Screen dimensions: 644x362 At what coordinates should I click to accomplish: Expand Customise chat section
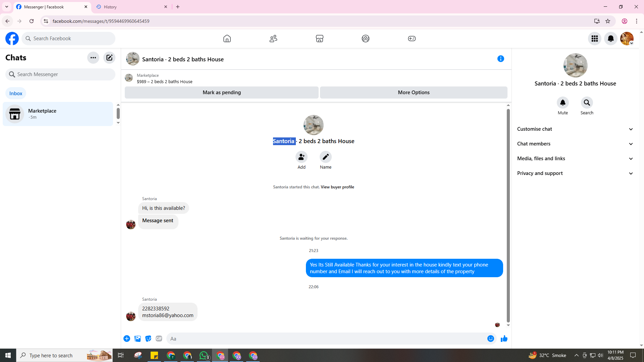[575, 129]
